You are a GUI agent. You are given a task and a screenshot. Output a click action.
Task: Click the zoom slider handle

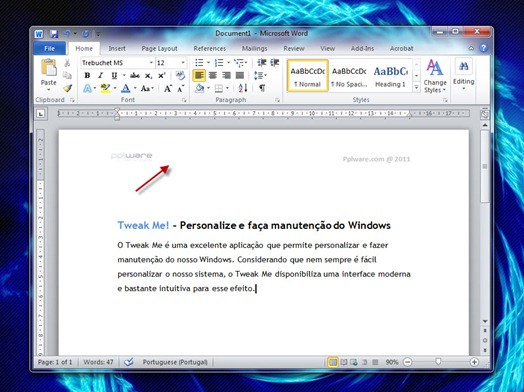(x=438, y=362)
